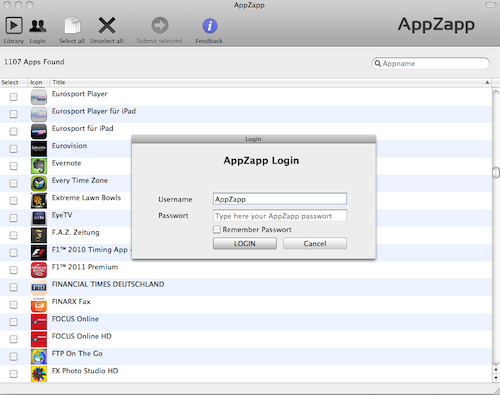Click the FOCUS Online HD app icon

pyautogui.click(x=39, y=339)
